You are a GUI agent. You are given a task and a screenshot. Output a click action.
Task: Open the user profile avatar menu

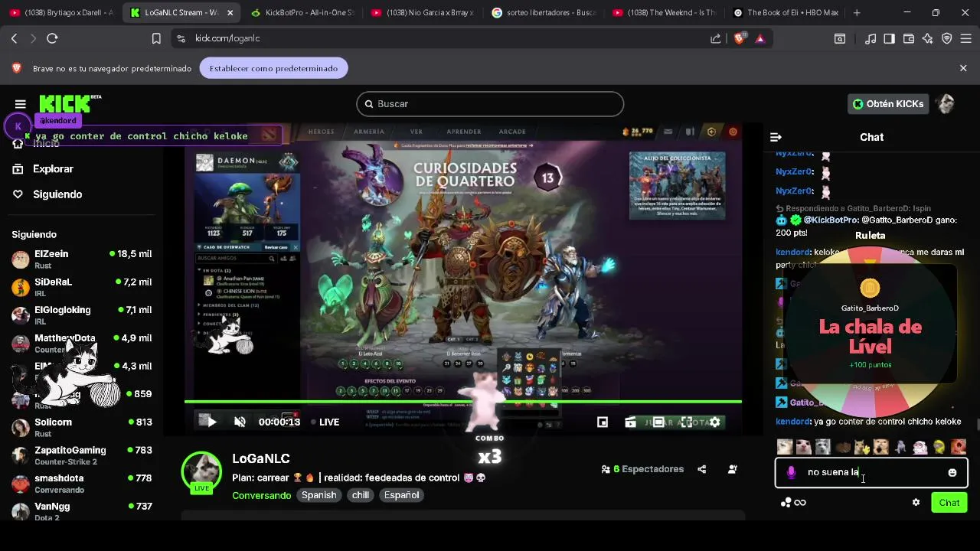(946, 104)
